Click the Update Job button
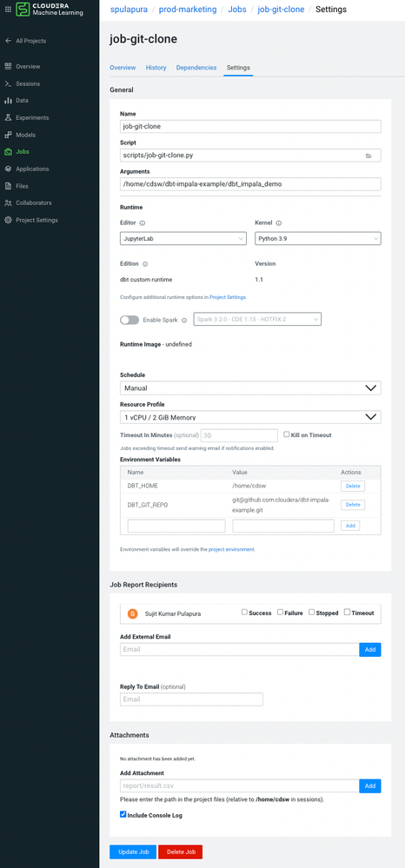The height and width of the screenshot is (868, 405). click(x=133, y=851)
